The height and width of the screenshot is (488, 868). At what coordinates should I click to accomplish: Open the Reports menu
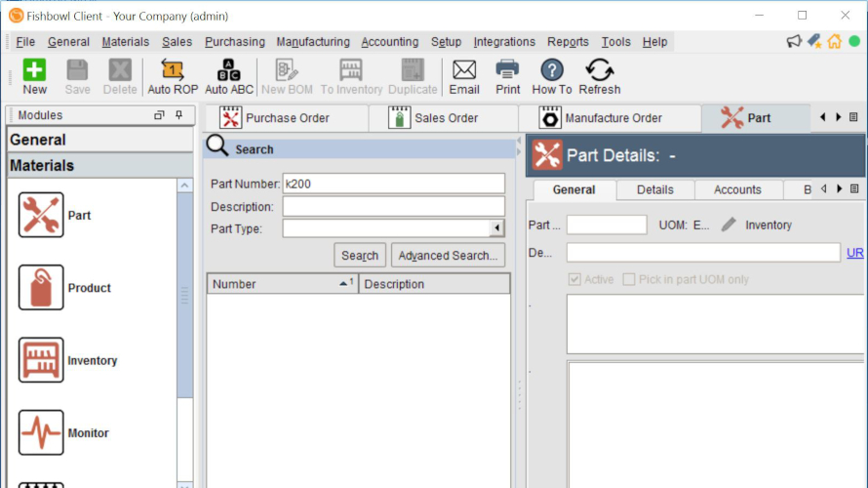[568, 42]
